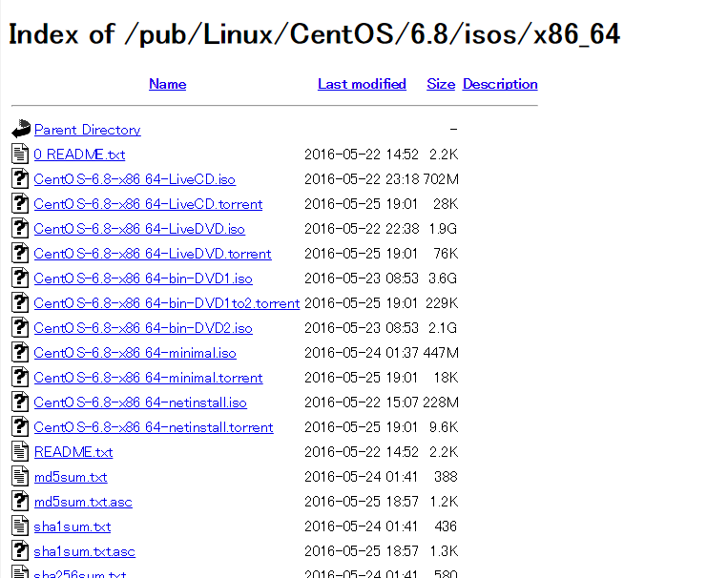The height and width of the screenshot is (578, 728).
Task: Click the text file icon beside README.txt
Action: click(19, 451)
